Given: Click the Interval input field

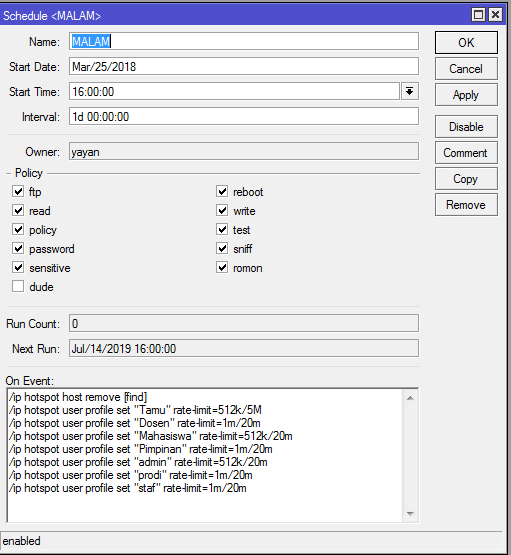Looking at the screenshot, I should (x=244, y=116).
